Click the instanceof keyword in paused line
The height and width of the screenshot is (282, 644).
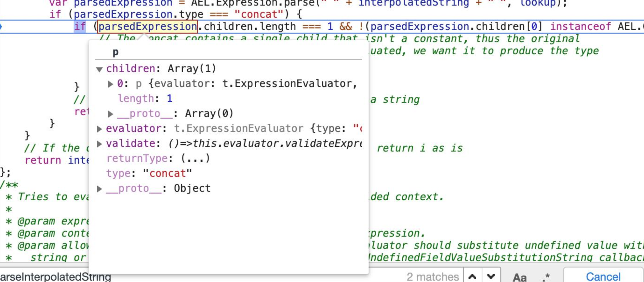pyautogui.click(x=580, y=26)
